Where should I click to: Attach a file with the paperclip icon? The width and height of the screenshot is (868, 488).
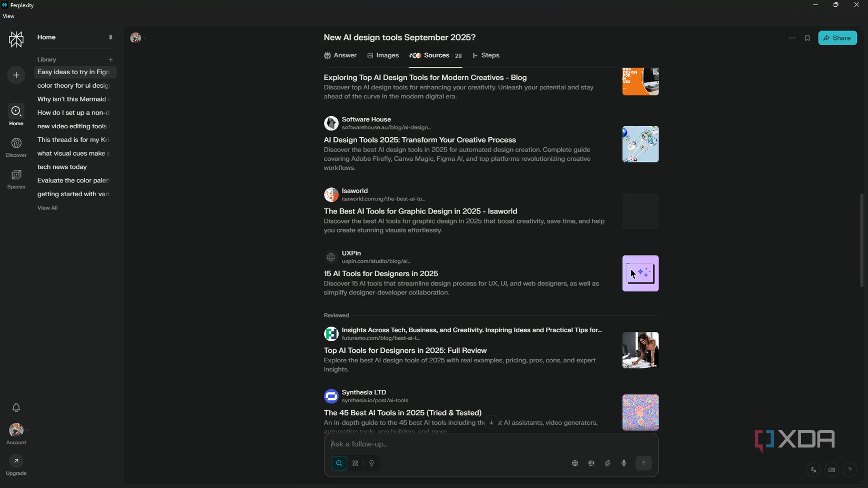[608, 463]
